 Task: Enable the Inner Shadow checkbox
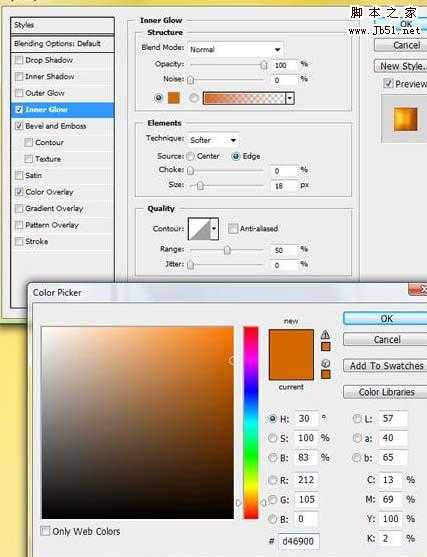point(19,76)
